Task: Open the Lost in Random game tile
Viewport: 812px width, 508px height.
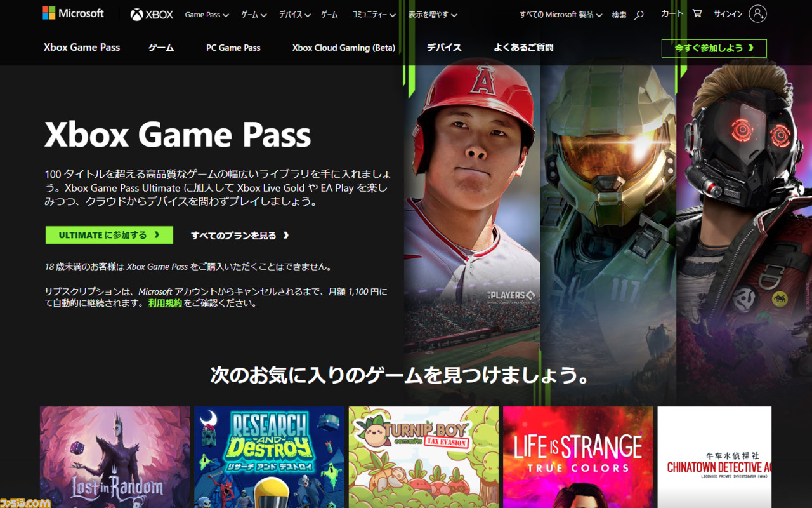Action: pos(115,457)
